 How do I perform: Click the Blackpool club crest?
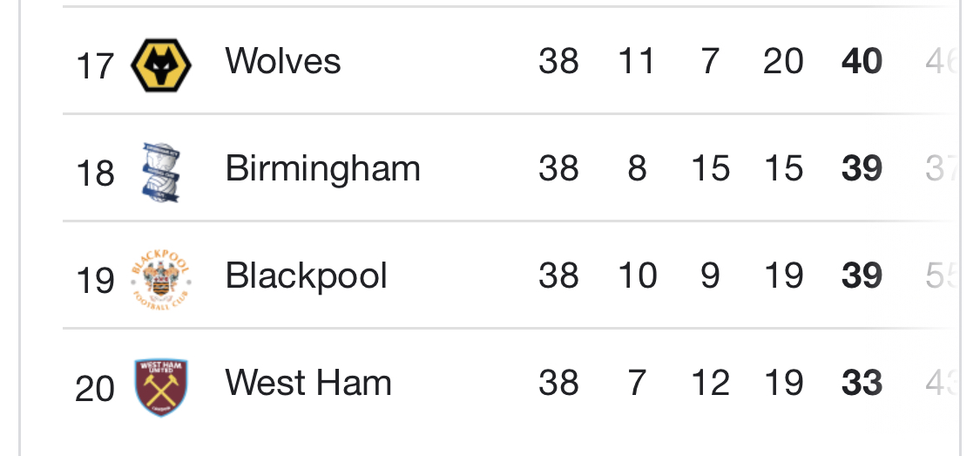tap(161, 279)
